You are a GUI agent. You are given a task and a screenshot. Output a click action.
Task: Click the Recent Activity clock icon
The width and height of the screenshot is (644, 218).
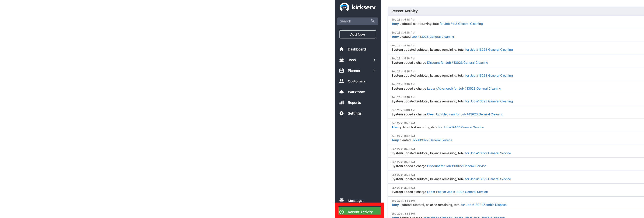click(x=342, y=212)
